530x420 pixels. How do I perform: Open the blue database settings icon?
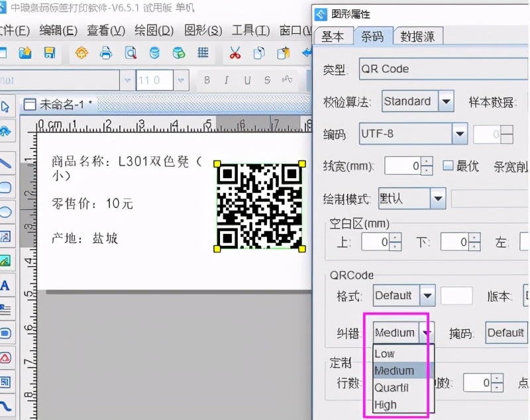click(154, 53)
